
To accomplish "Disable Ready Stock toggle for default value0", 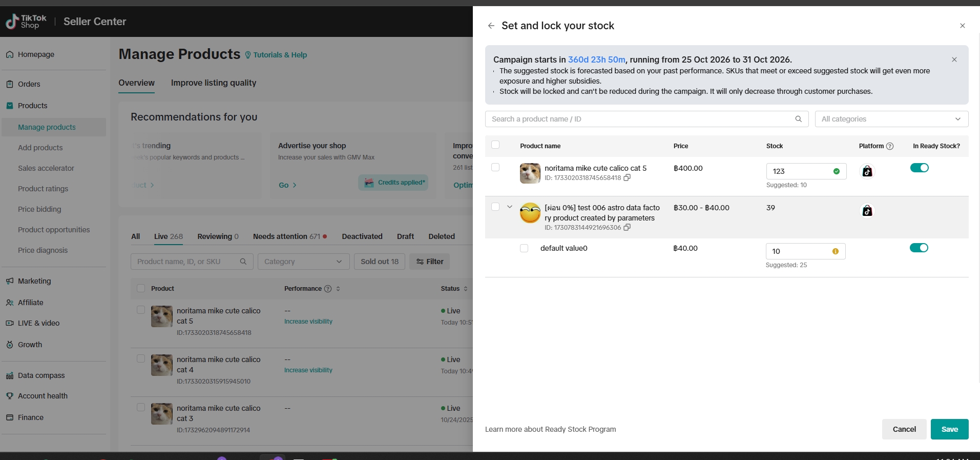I will pos(919,248).
